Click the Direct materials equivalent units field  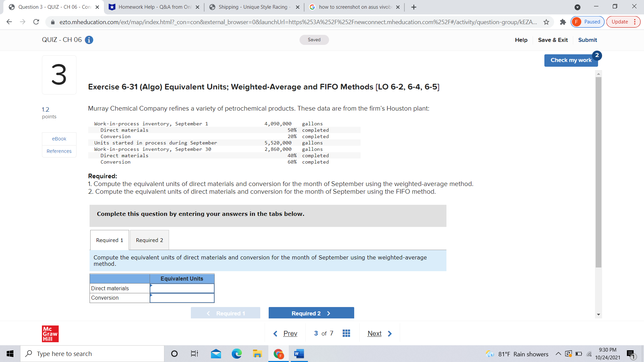(x=182, y=288)
